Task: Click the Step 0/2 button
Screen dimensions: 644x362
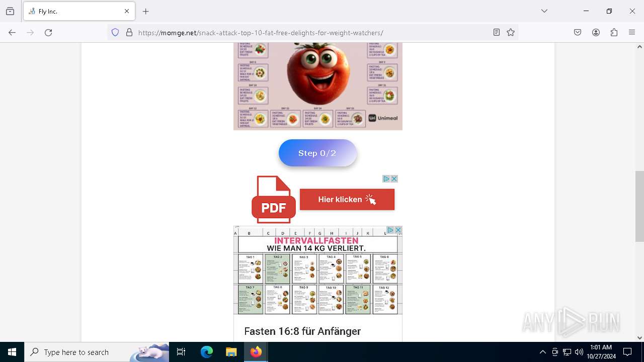Action: [317, 153]
